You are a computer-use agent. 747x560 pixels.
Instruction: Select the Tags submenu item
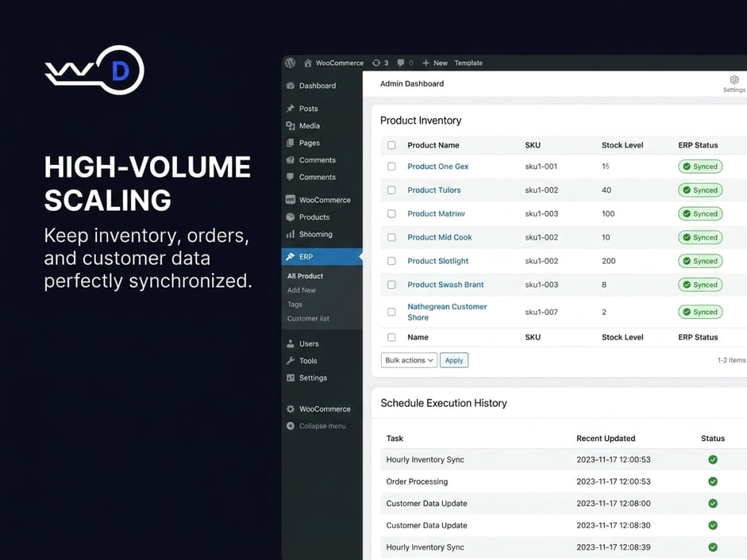[x=294, y=305]
